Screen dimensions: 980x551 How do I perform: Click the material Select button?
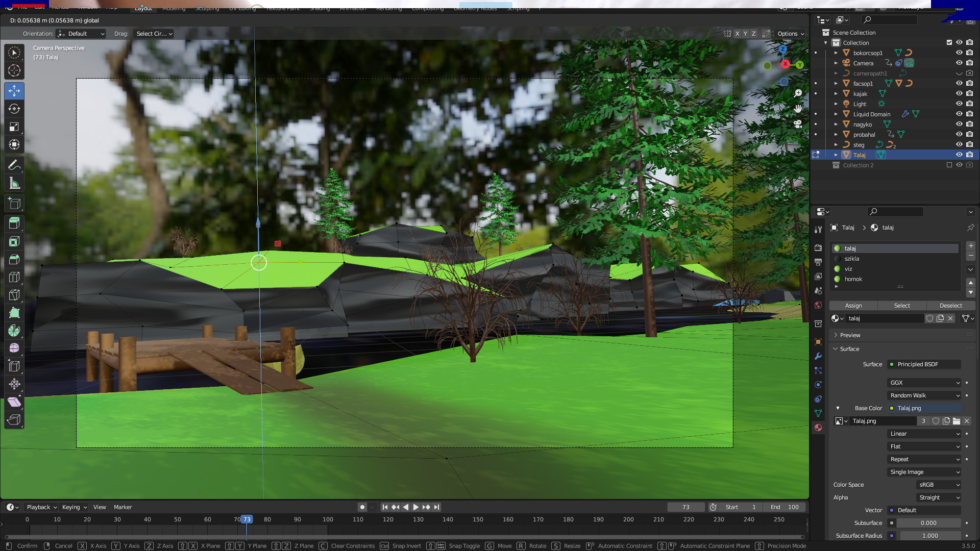902,306
